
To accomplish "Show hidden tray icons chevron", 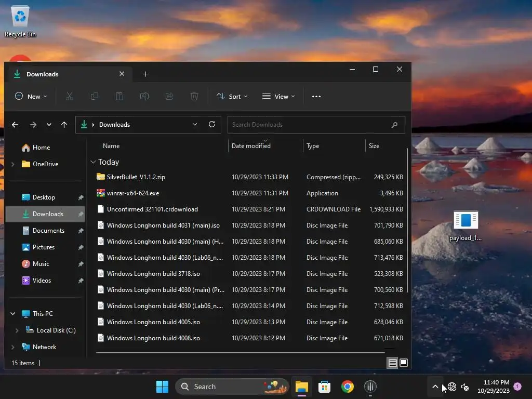I will point(435,387).
